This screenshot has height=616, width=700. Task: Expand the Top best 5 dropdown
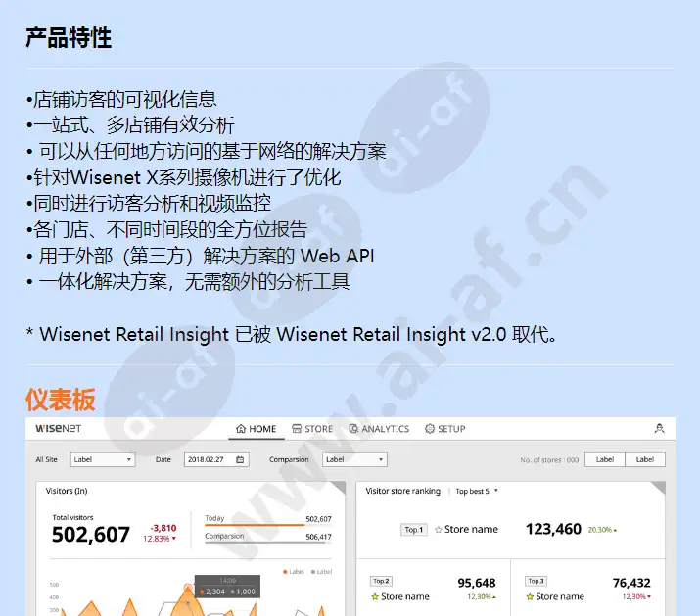pyautogui.click(x=477, y=491)
